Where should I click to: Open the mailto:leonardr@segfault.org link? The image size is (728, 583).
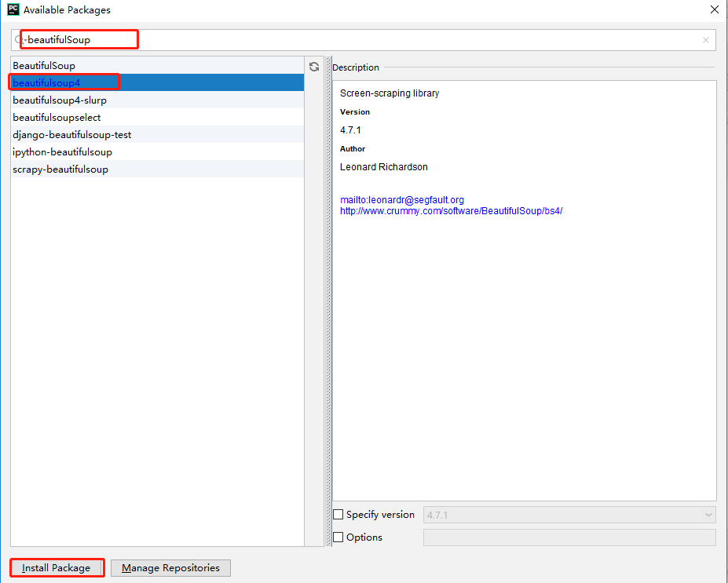tap(402, 200)
